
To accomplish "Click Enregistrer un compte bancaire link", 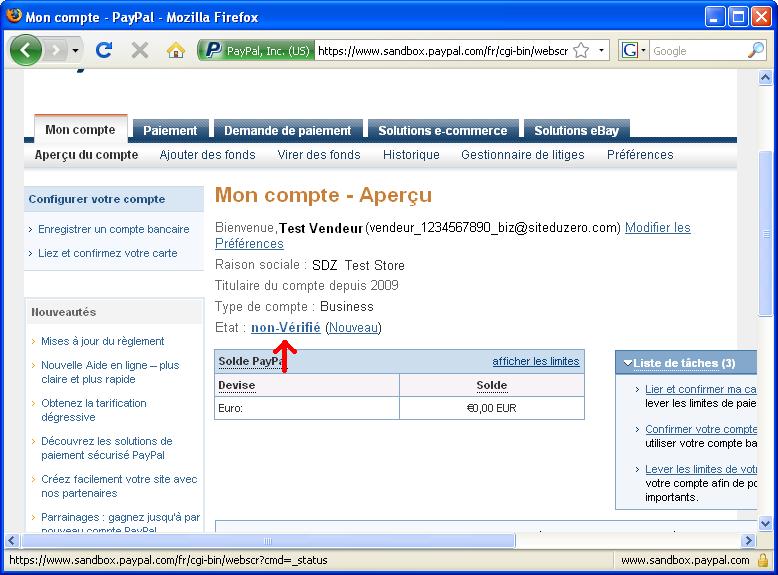I will [114, 229].
